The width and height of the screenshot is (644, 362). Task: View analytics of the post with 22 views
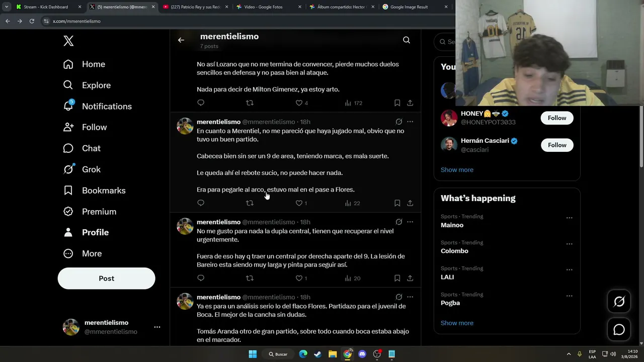(352, 203)
